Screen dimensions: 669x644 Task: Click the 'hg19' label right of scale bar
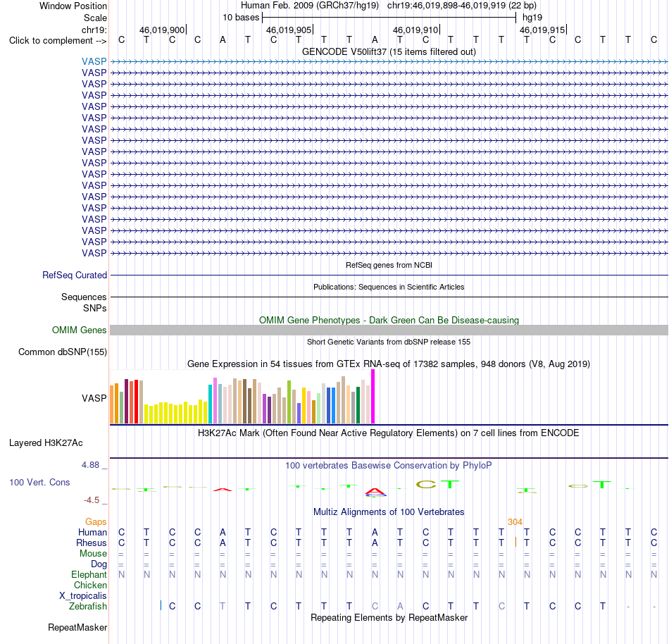click(532, 18)
